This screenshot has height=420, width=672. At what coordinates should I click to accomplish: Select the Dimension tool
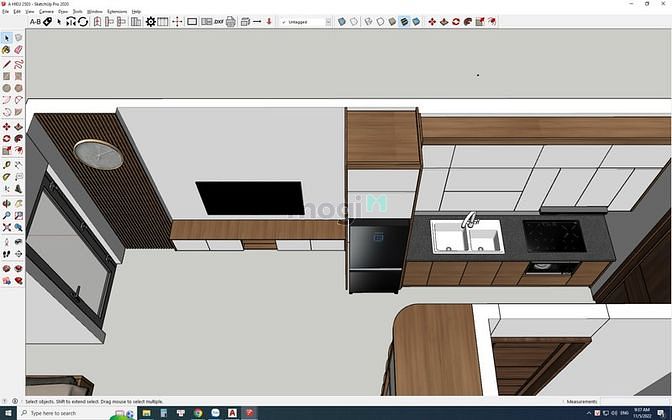point(18,165)
